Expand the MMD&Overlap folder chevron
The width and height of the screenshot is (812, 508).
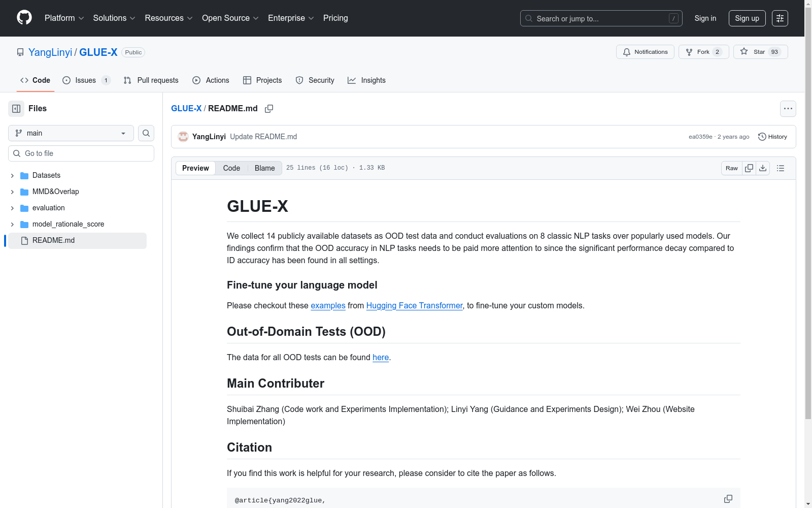tap(12, 192)
